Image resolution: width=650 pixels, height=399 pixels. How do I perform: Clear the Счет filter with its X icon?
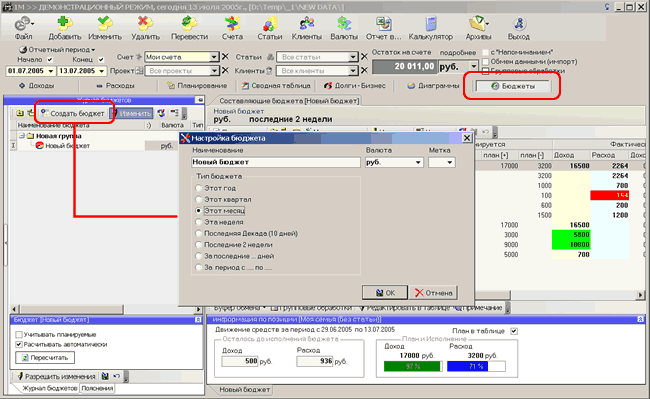(x=225, y=57)
